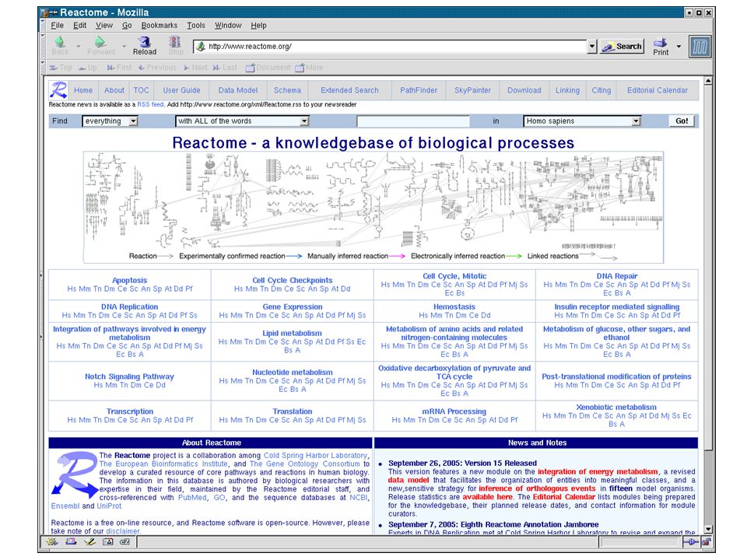Screen dimensions: 747x560
Task: Open Address Book from the status bar icons
Action: [x=107, y=541]
